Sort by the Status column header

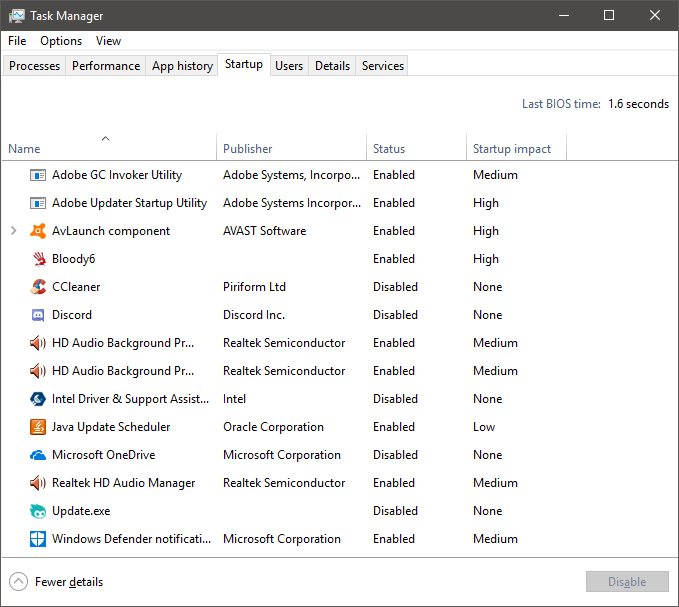416,147
